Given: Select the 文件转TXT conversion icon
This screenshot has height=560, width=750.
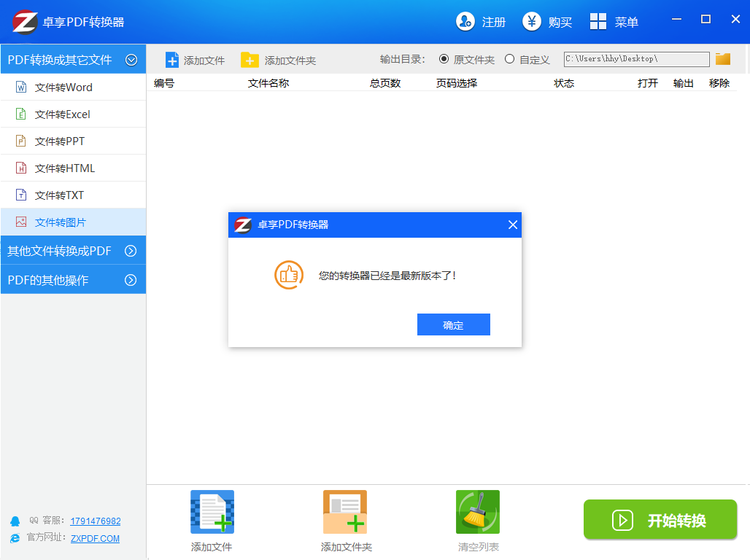Looking at the screenshot, I should click(x=22, y=195).
